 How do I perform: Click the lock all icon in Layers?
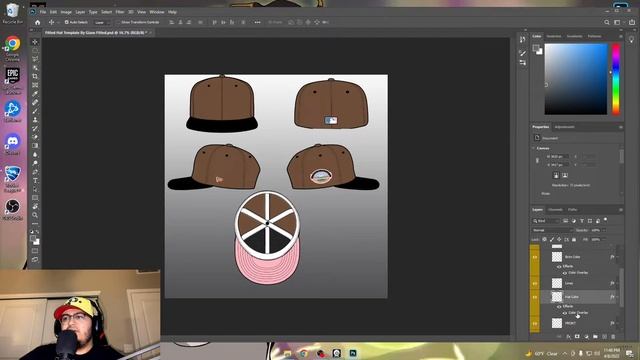tap(574, 240)
